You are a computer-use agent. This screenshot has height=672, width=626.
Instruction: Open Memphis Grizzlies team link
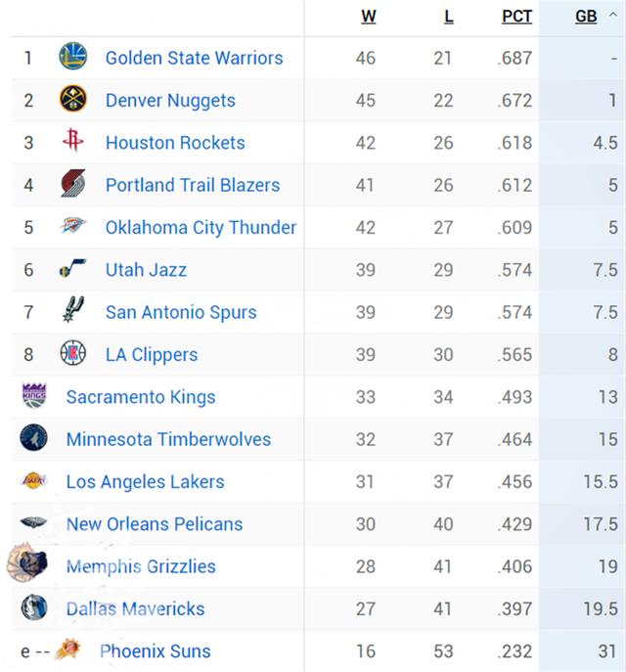click(x=141, y=566)
